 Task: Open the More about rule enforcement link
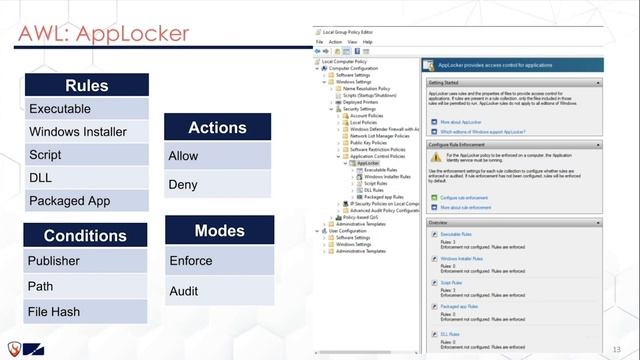click(x=466, y=207)
